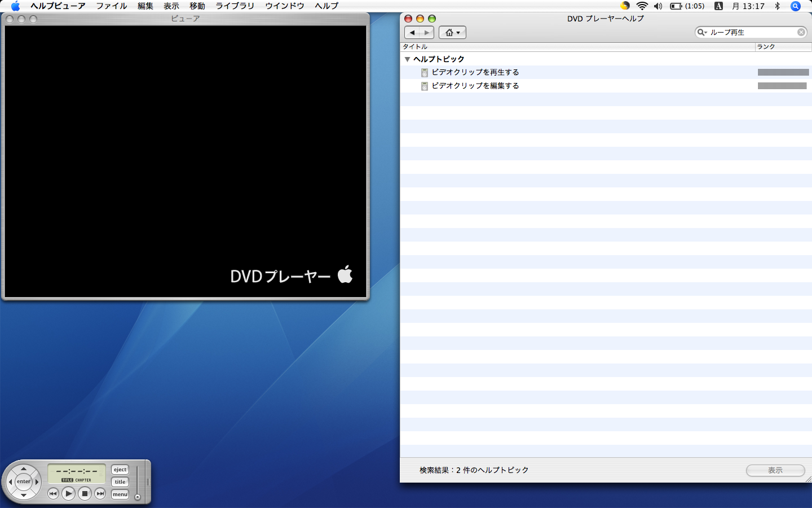Skip to the next chapter on the controller
Image resolution: width=812 pixels, height=508 pixels.
[100, 493]
